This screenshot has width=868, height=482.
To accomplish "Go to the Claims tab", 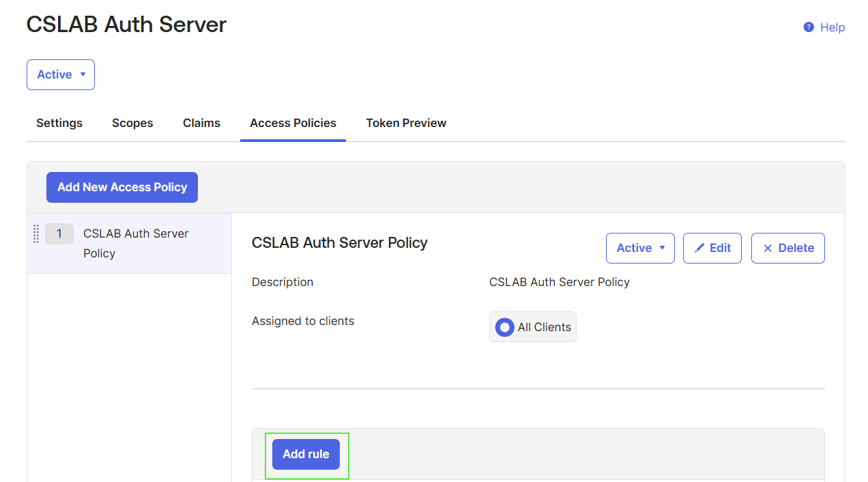I will (x=201, y=123).
